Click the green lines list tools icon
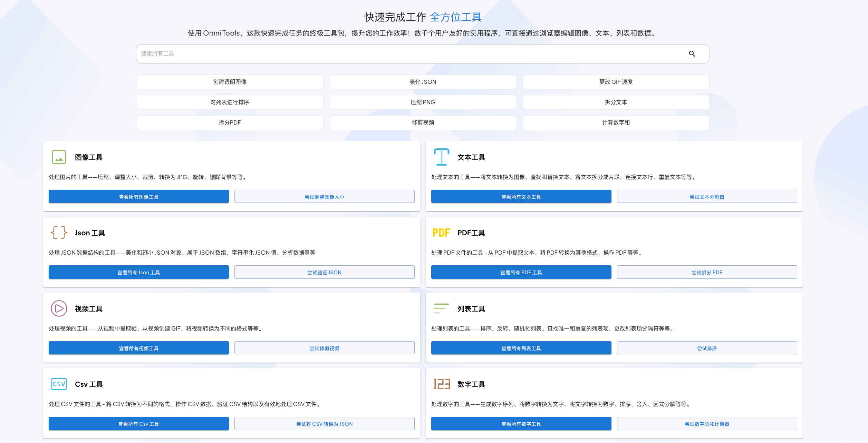Image resolution: width=868 pixels, height=443 pixels. [x=441, y=308]
